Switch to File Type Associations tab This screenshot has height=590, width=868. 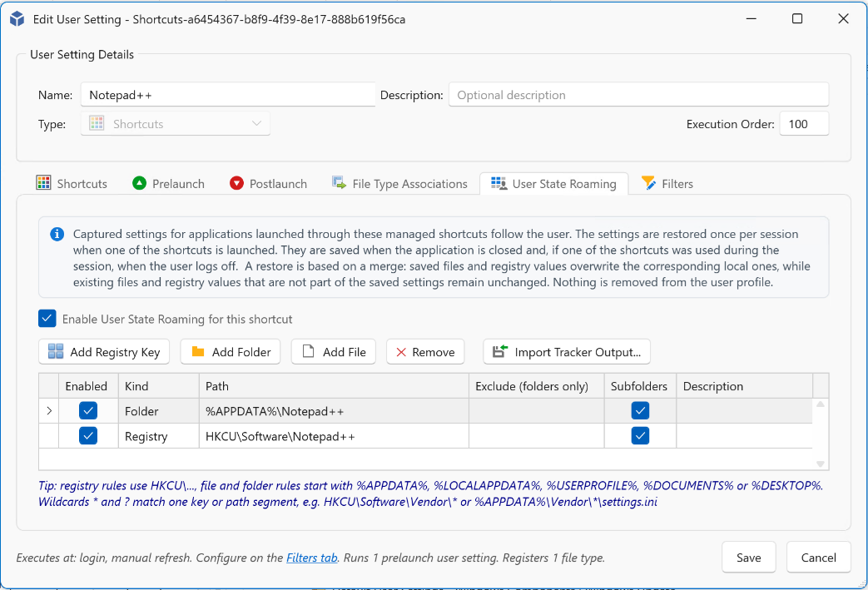399,183
